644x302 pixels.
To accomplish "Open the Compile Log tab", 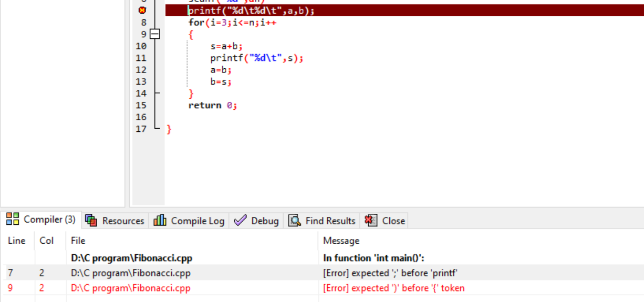I will [x=189, y=221].
